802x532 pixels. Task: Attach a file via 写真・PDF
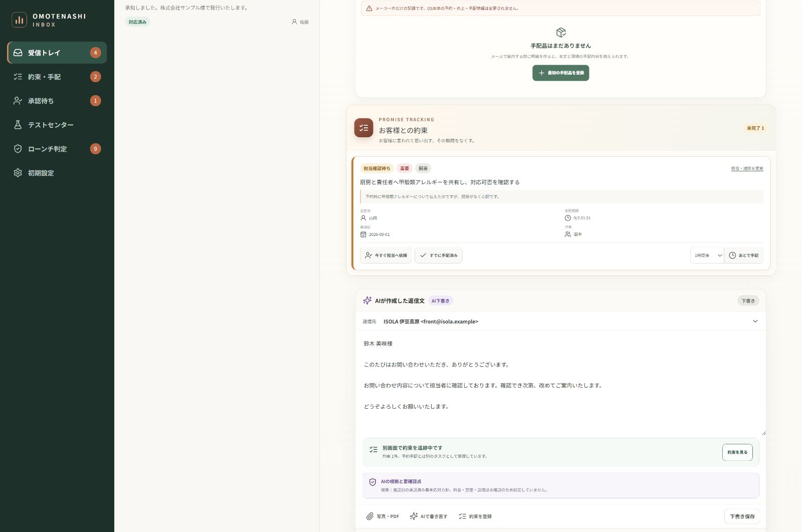[x=382, y=516]
